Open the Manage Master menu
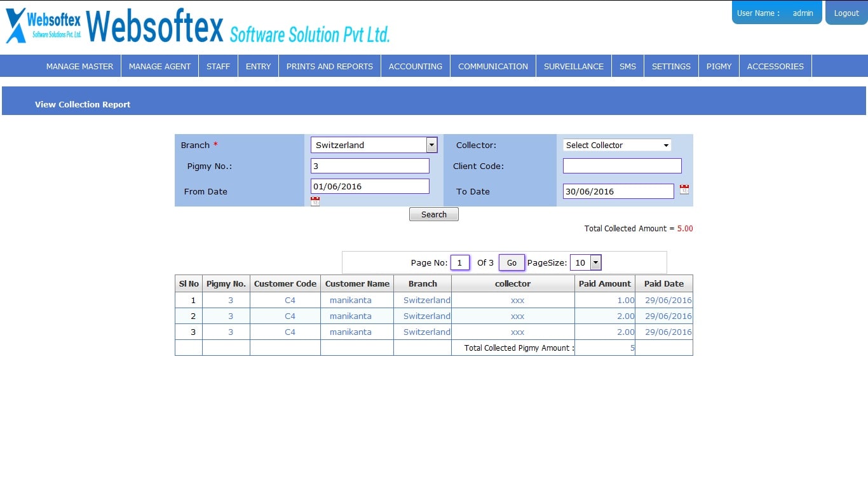This screenshot has width=868, height=488. (x=79, y=66)
